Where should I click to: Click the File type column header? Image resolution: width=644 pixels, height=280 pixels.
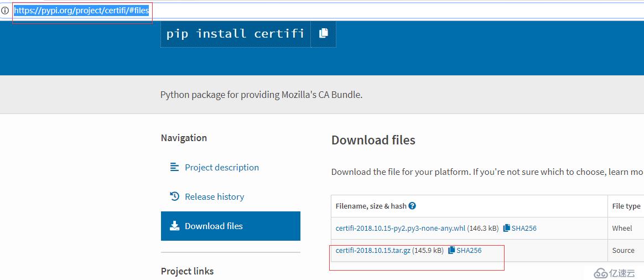pos(626,206)
